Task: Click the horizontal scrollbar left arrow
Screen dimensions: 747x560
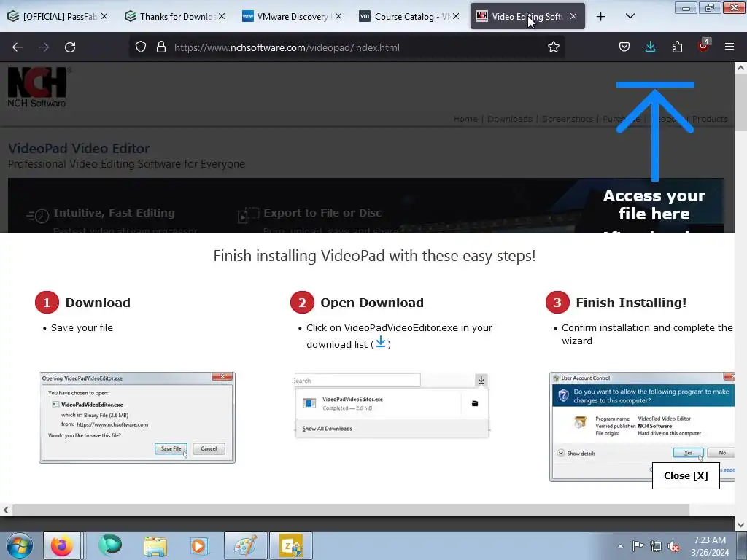Action: [6, 510]
